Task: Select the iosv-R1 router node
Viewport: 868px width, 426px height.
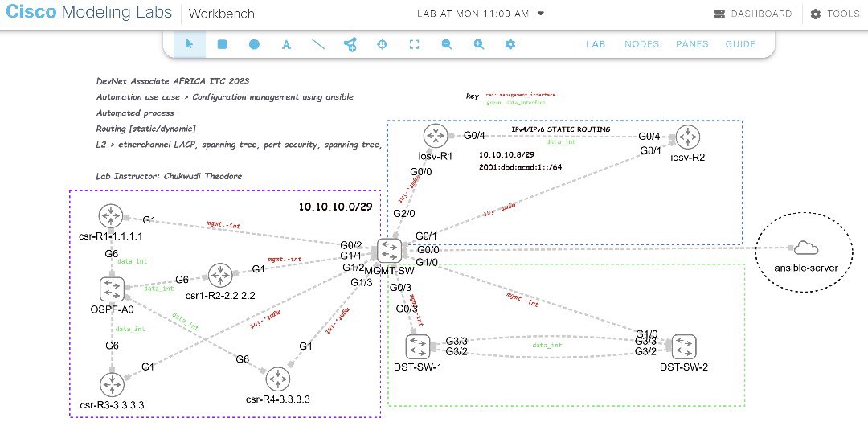Action: [436, 137]
